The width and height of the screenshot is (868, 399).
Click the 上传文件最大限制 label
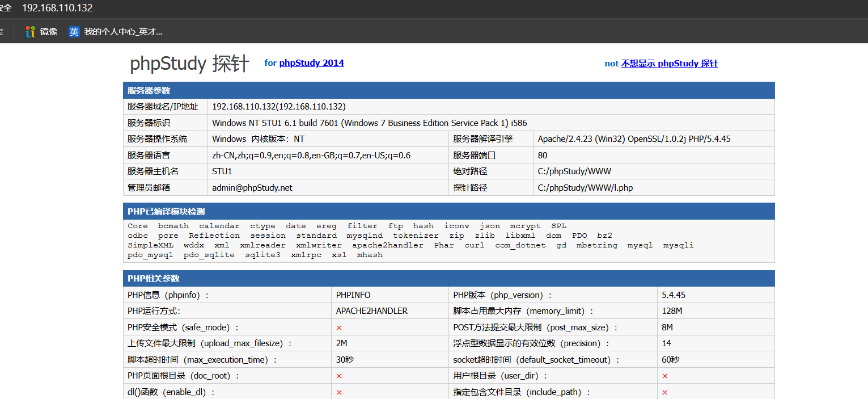[x=210, y=343]
